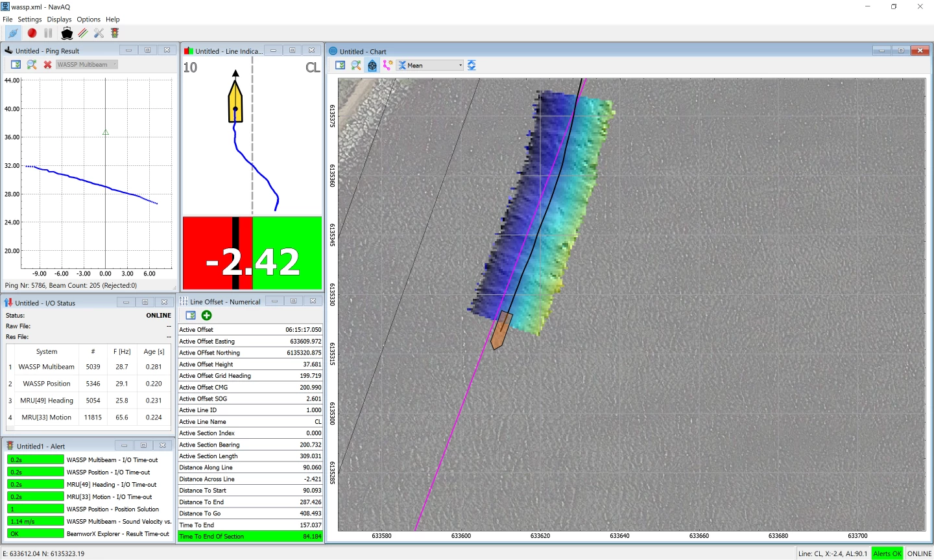934x560 pixels.
Task: Open the Displays menu
Action: coord(59,19)
